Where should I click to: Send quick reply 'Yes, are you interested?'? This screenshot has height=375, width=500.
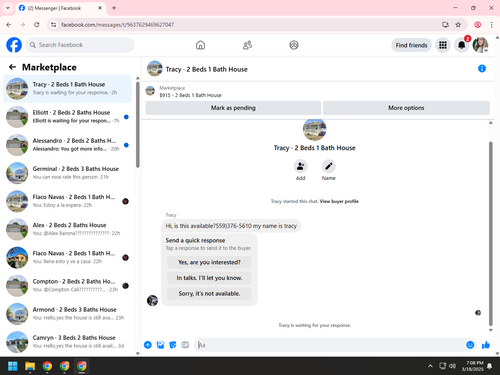[x=209, y=262]
